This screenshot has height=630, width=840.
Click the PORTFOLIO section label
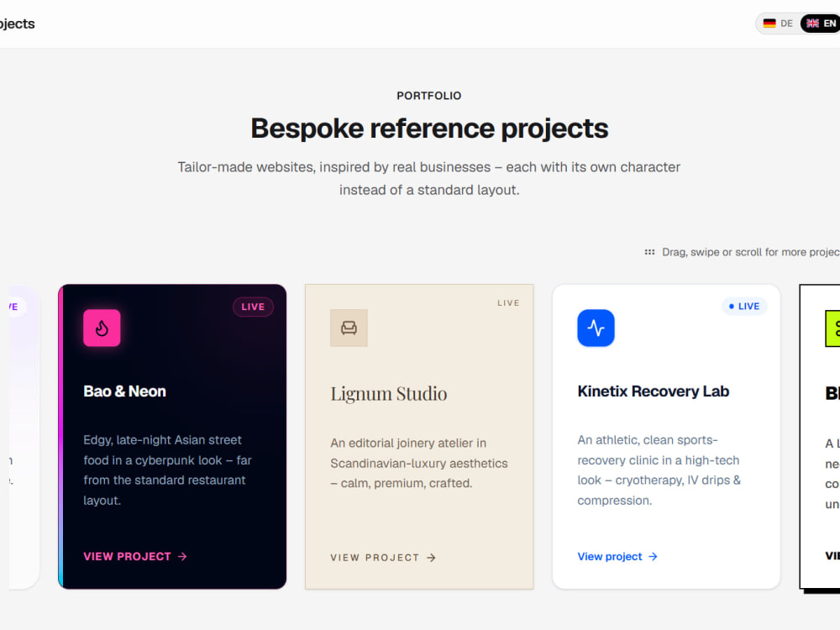click(428, 96)
